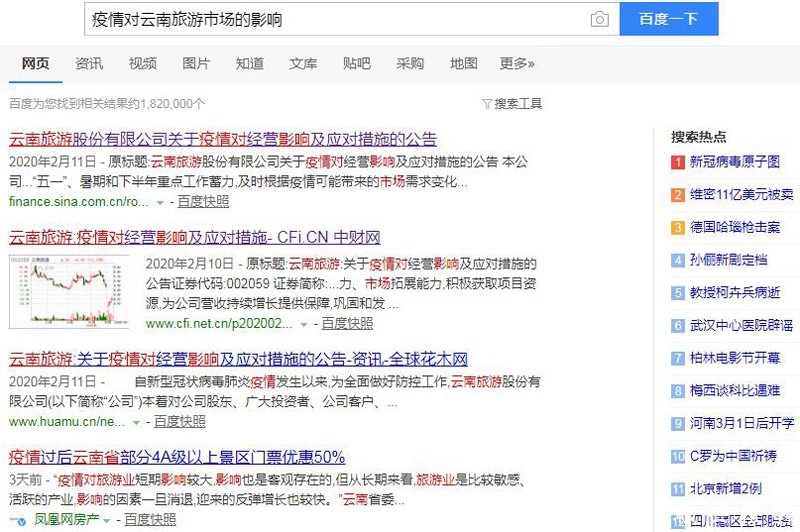Open hot topic 北京新增2例

click(726, 489)
